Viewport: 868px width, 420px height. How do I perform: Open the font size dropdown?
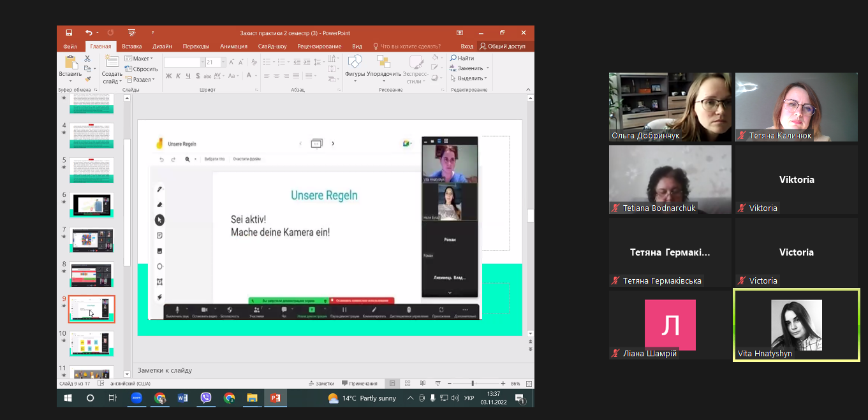click(223, 62)
